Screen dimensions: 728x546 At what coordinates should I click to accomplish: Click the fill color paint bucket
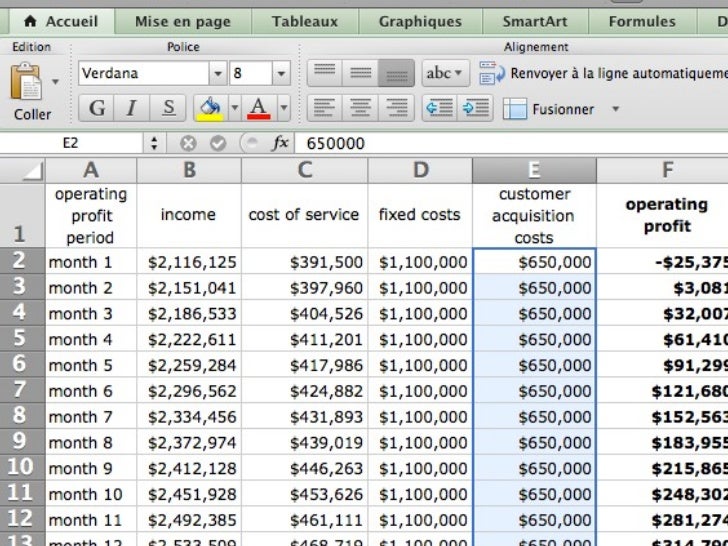[209, 108]
